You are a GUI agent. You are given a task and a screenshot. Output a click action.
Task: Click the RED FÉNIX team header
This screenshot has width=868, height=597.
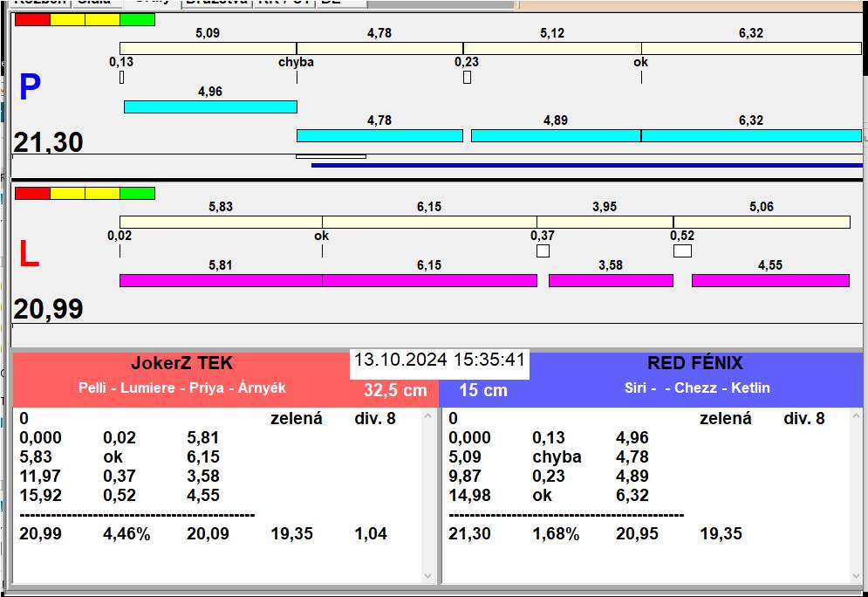(695, 363)
